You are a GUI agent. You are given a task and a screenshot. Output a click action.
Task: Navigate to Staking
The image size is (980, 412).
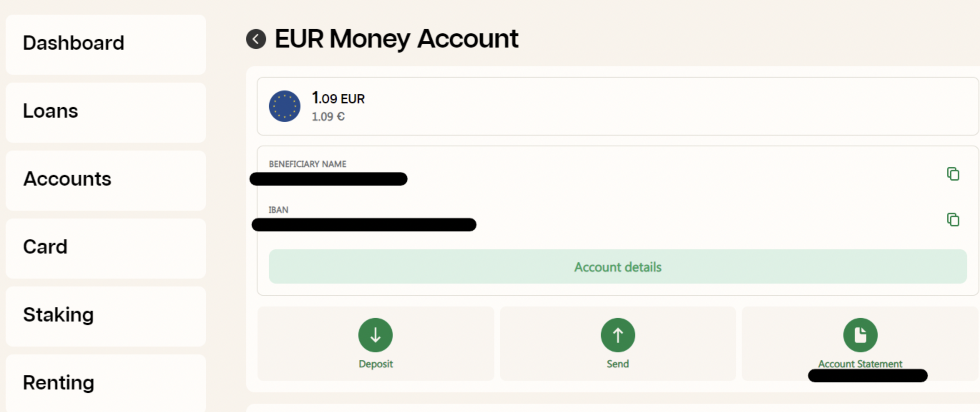point(106,316)
